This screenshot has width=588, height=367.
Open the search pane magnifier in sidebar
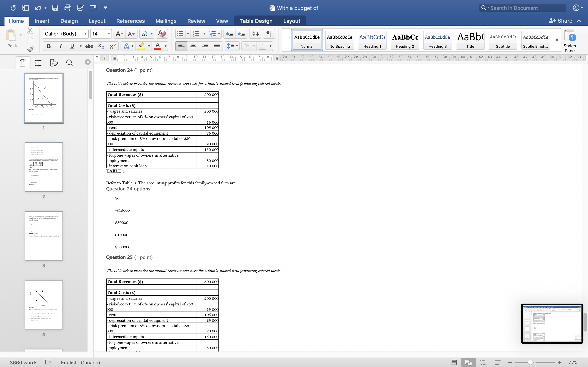tap(69, 63)
